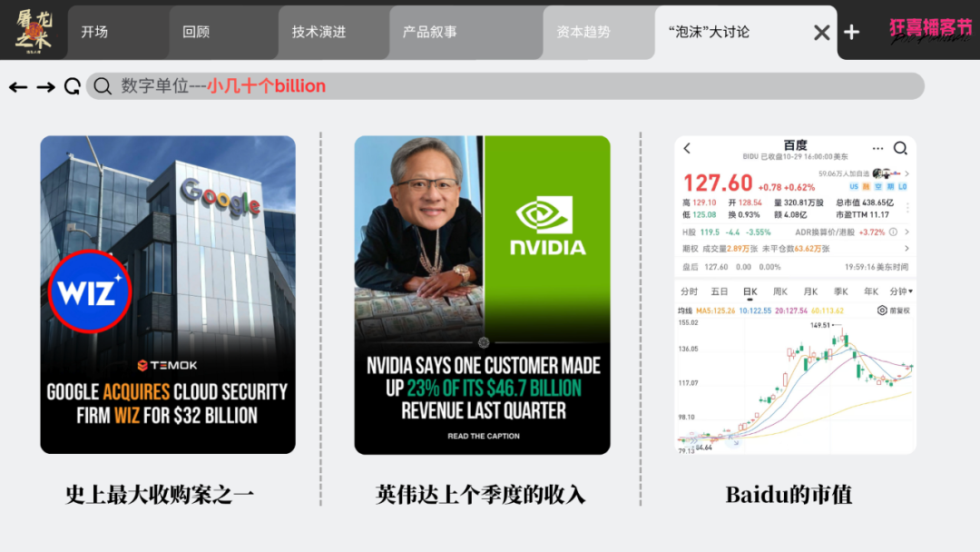Click the search icon in the 百度 card
The width and height of the screenshot is (980, 552).
tap(900, 148)
